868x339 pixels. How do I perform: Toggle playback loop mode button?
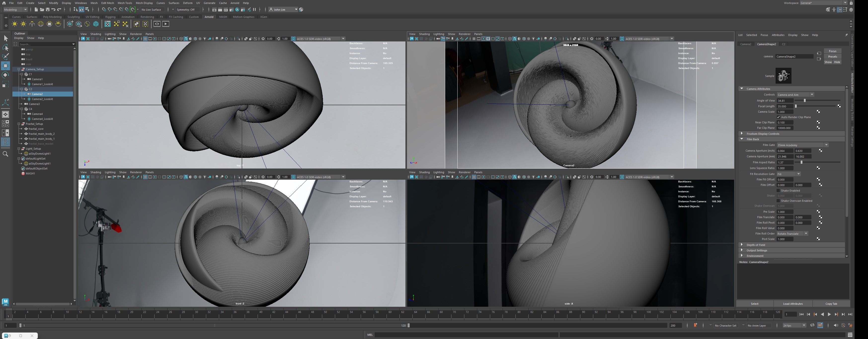click(812, 326)
